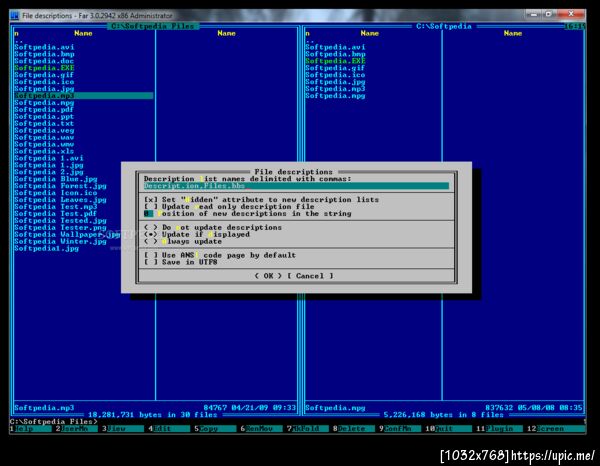Select Softpedia Leaves.jpg file
This screenshot has height=466, width=600.
click(60, 200)
